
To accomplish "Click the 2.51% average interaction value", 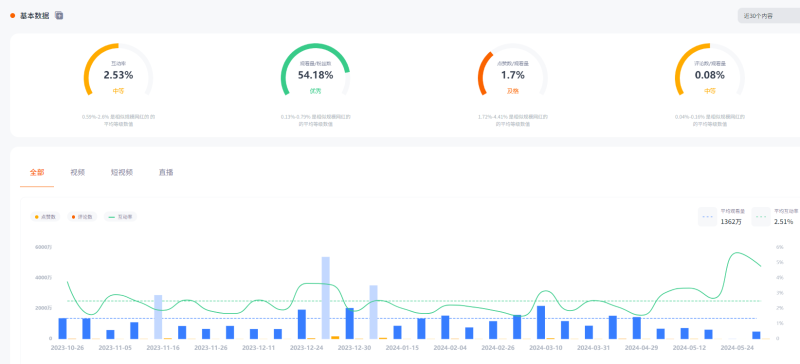I will coord(784,222).
